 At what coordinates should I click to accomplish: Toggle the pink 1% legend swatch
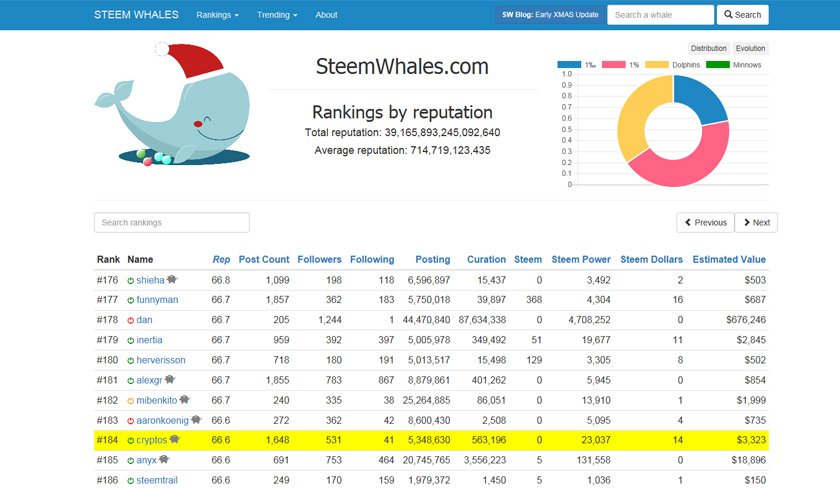pos(613,65)
